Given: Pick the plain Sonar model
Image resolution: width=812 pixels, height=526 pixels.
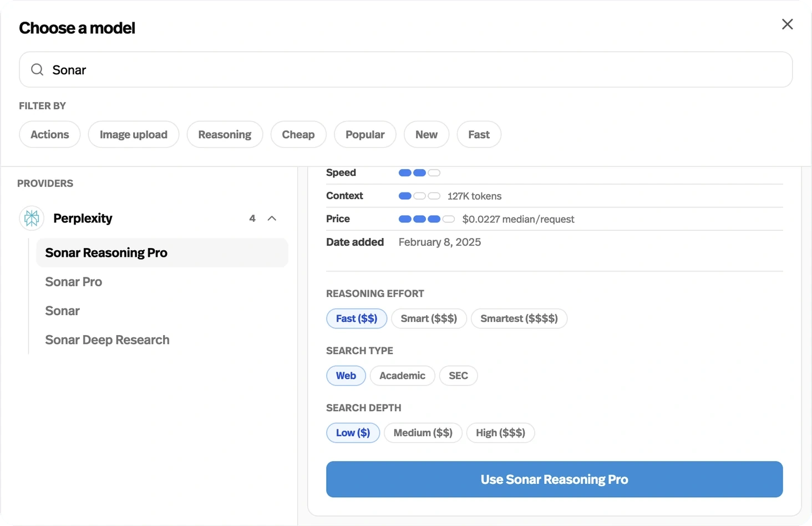Looking at the screenshot, I should (x=63, y=311).
